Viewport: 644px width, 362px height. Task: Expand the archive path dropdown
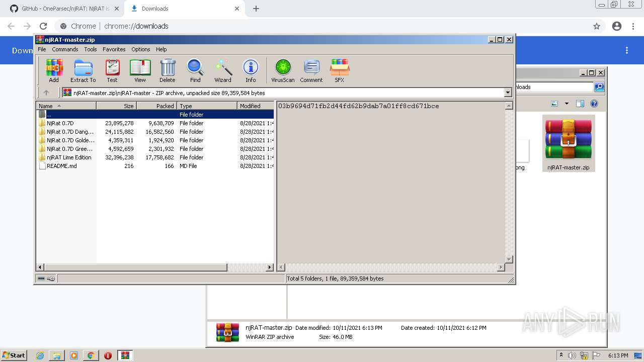pos(508,93)
